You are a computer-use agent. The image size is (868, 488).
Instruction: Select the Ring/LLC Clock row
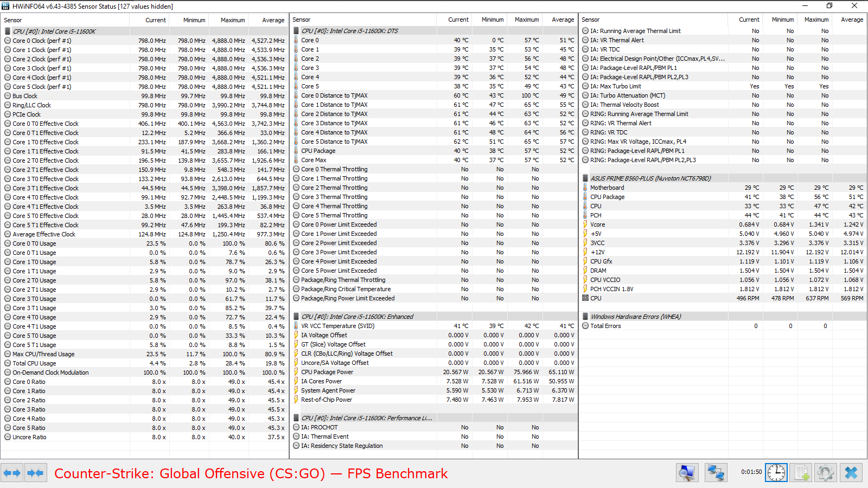(145, 105)
